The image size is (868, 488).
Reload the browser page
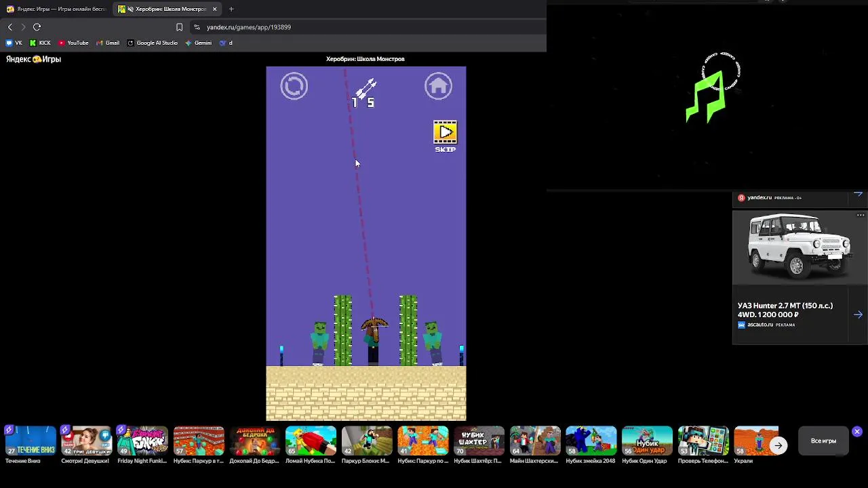(x=37, y=27)
